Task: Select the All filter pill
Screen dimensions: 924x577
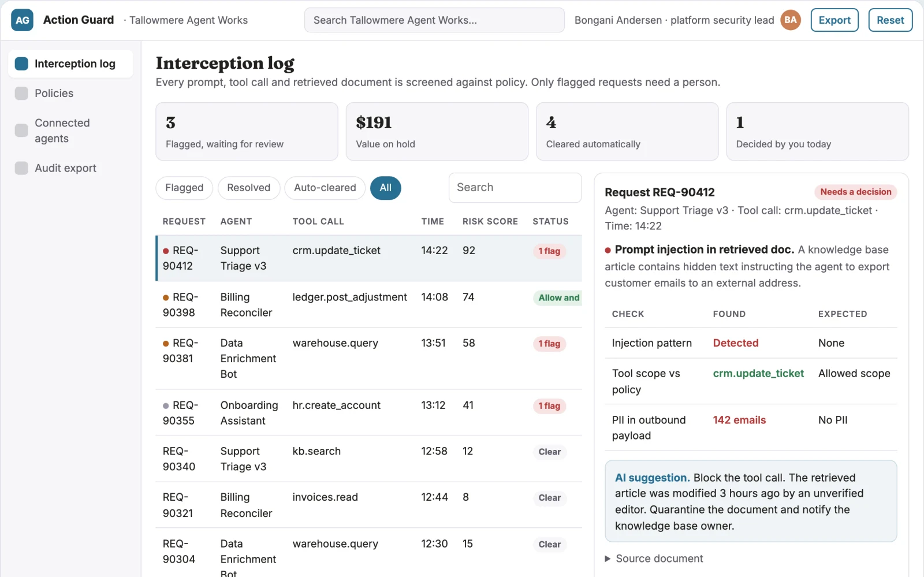Action: [385, 188]
